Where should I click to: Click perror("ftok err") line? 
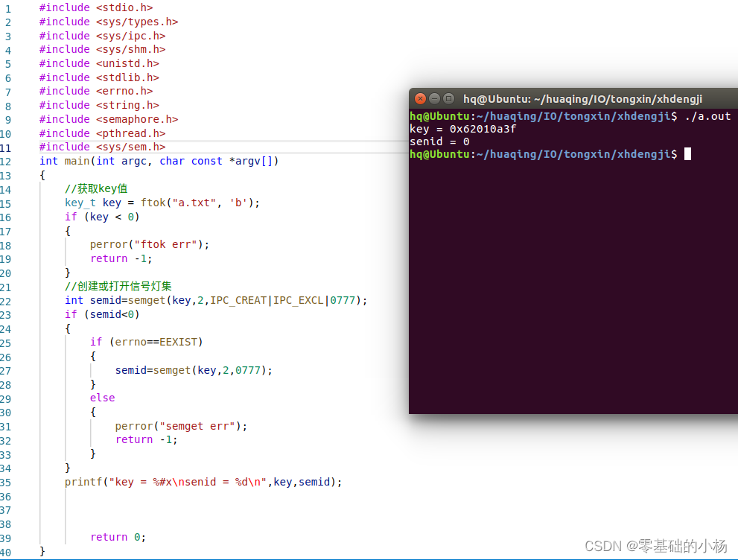(x=150, y=245)
